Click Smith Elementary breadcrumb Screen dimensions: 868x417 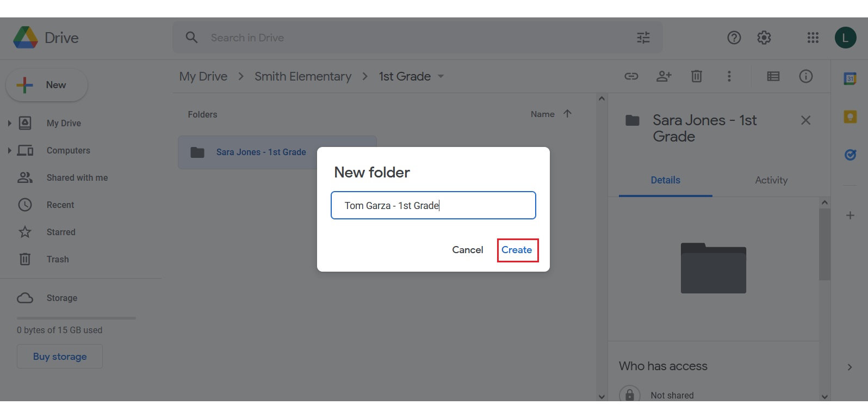[303, 76]
